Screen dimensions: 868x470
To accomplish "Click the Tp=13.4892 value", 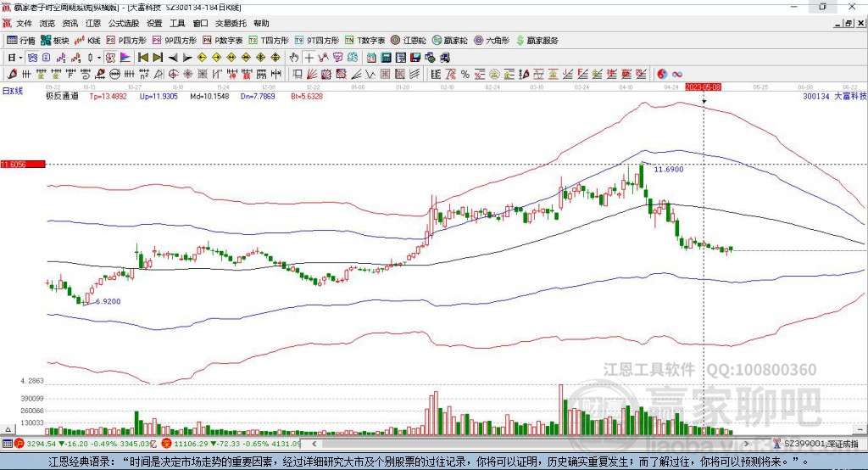I will tap(108, 96).
